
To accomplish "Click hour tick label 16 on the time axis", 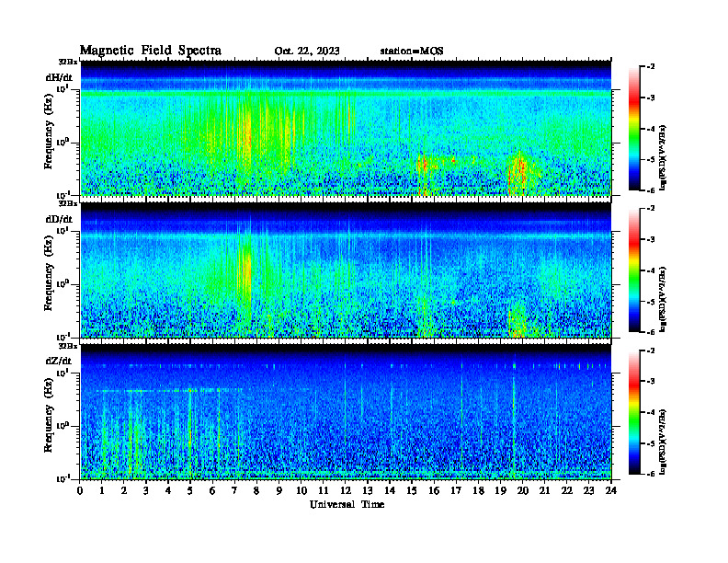I will [434, 490].
